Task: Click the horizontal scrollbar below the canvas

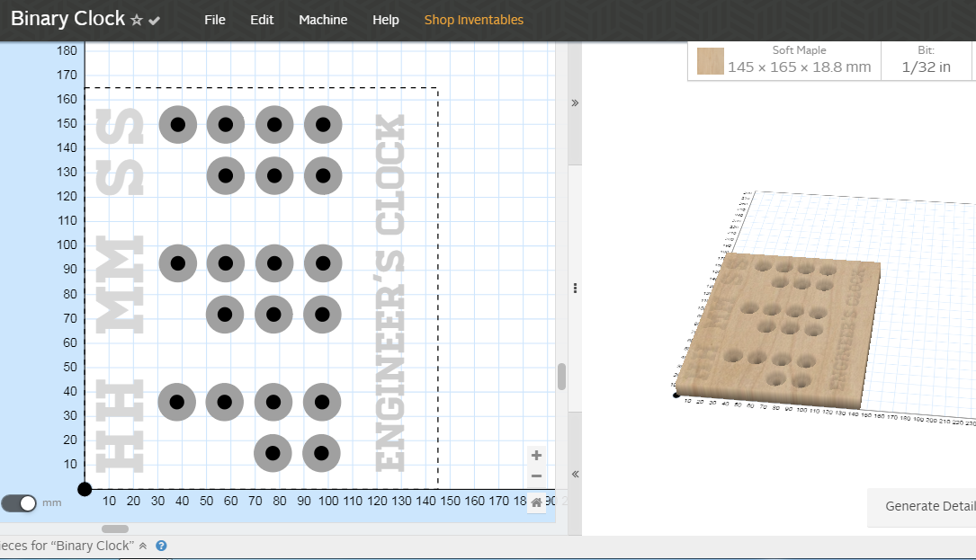Action: [x=117, y=529]
